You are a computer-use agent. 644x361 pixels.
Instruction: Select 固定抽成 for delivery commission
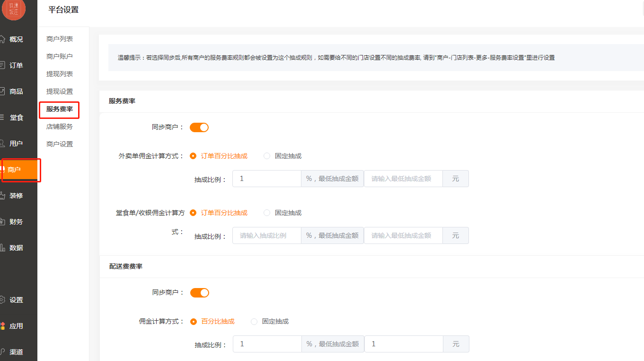tap(270, 321)
